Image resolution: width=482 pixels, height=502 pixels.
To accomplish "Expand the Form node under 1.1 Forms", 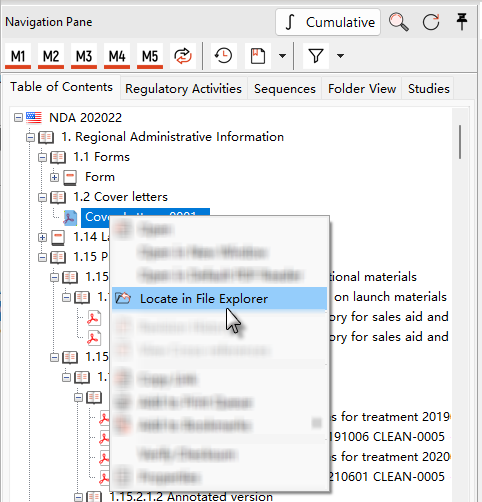I will pyautogui.click(x=54, y=177).
